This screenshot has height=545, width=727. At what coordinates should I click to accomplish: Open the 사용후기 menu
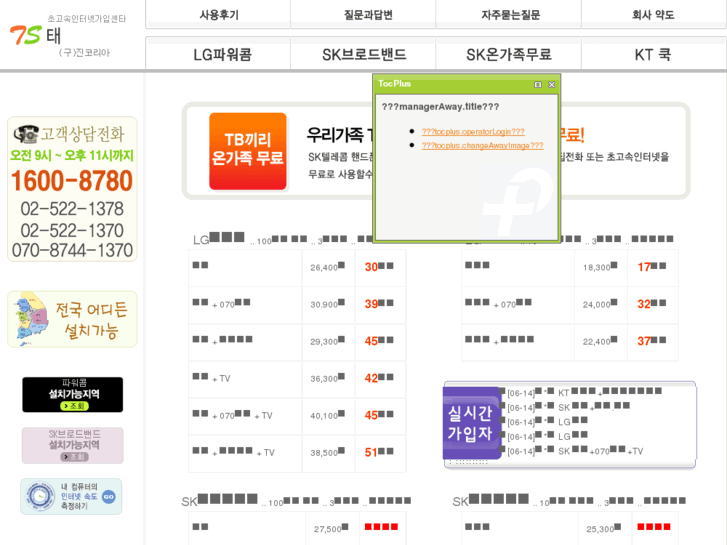(219, 15)
